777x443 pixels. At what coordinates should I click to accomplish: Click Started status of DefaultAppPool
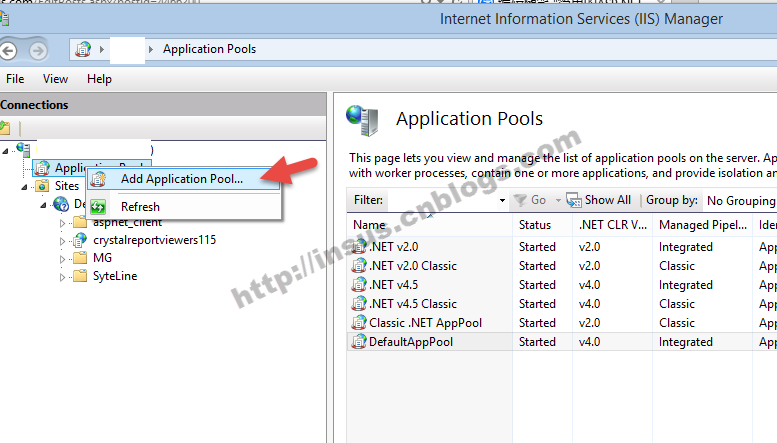coord(537,342)
